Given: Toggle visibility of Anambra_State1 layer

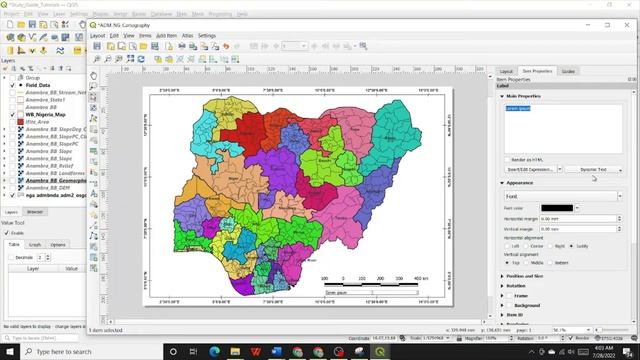Looking at the screenshot, I should [12, 100].
